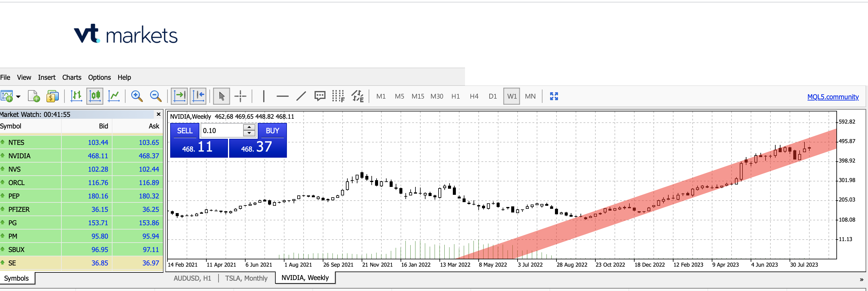Choose the horizontal line drawing tool

(x=282, y=96)
